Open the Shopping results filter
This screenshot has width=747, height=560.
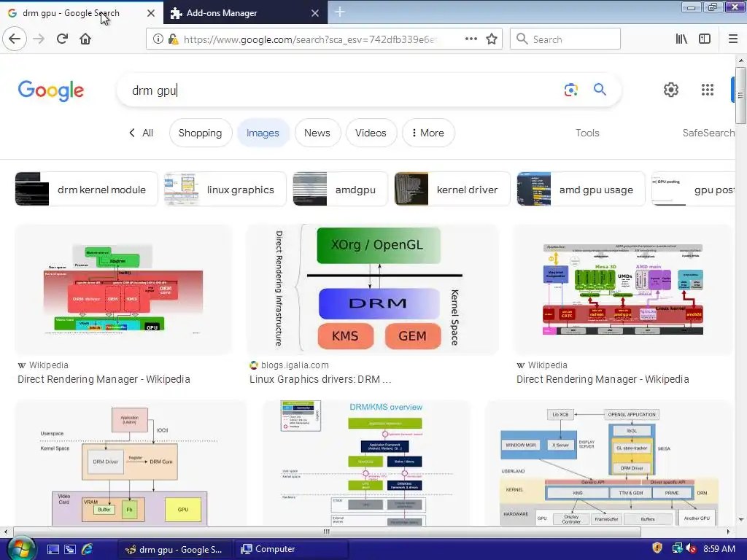tap(200, 133)
